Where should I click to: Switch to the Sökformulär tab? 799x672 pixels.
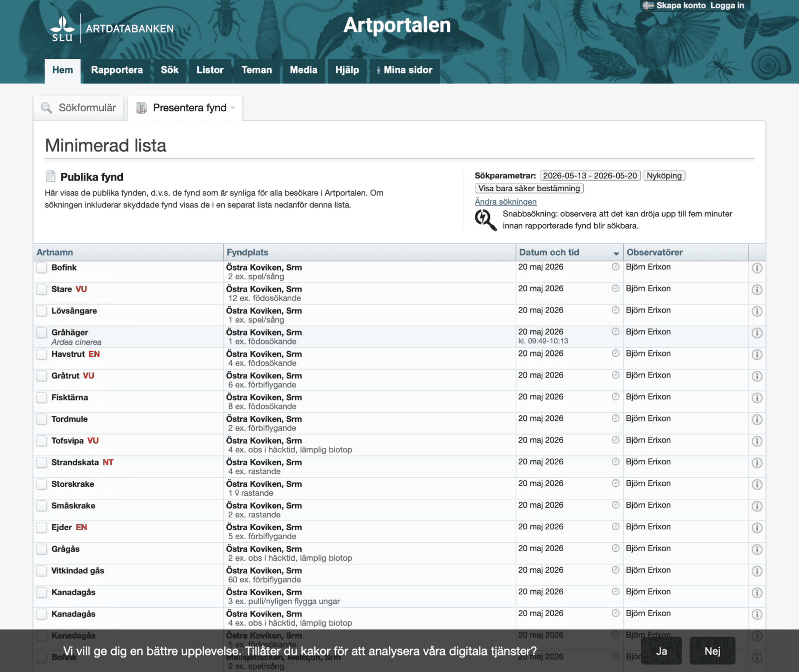[x=78, y=108]
